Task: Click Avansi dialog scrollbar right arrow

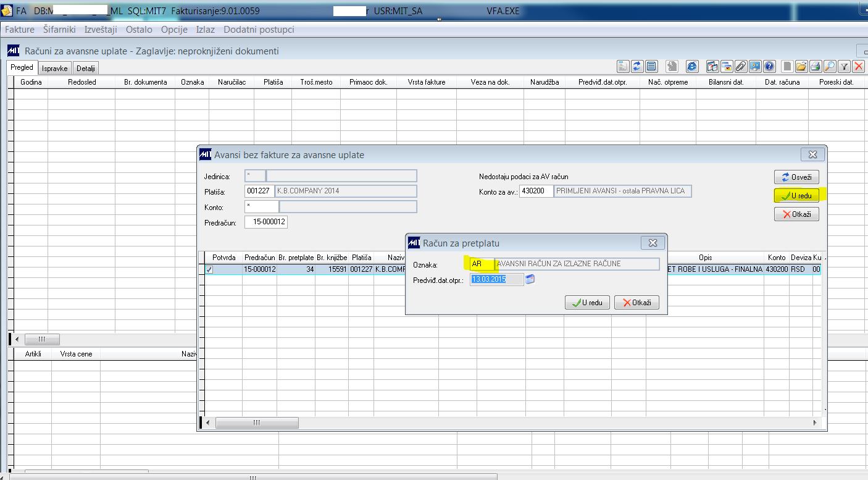Action: click(x=815, y=423)
